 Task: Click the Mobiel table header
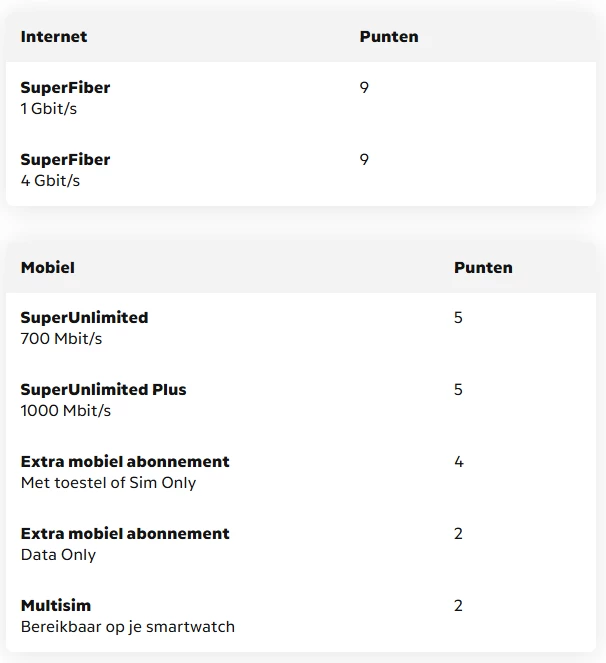(48, 268)
